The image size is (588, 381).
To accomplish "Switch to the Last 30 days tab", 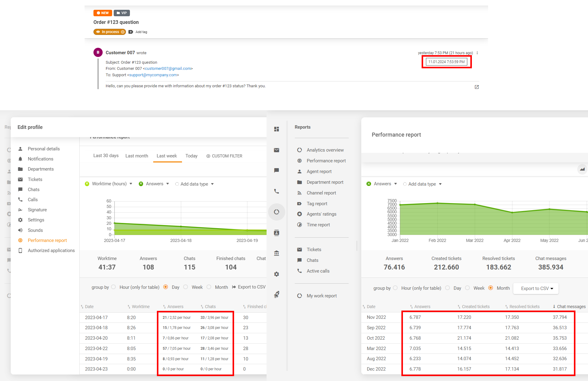I will 106,156.
